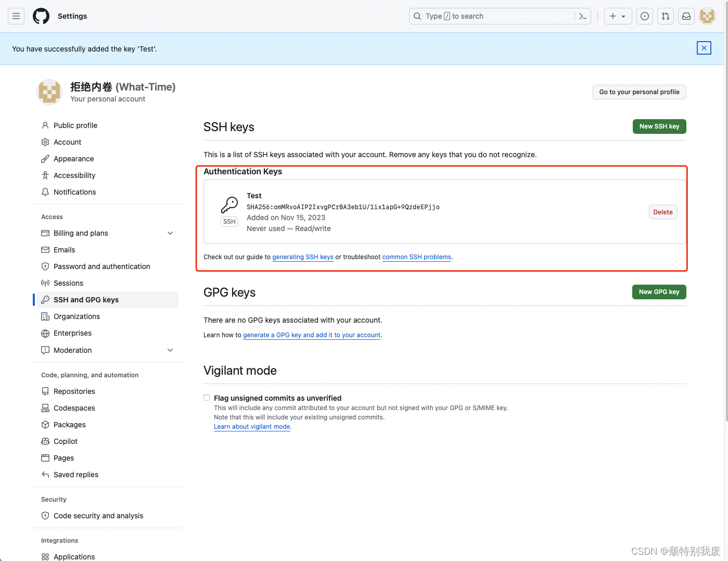
Task: Click the SSH key icon next to Test
Action: [229, 204]
